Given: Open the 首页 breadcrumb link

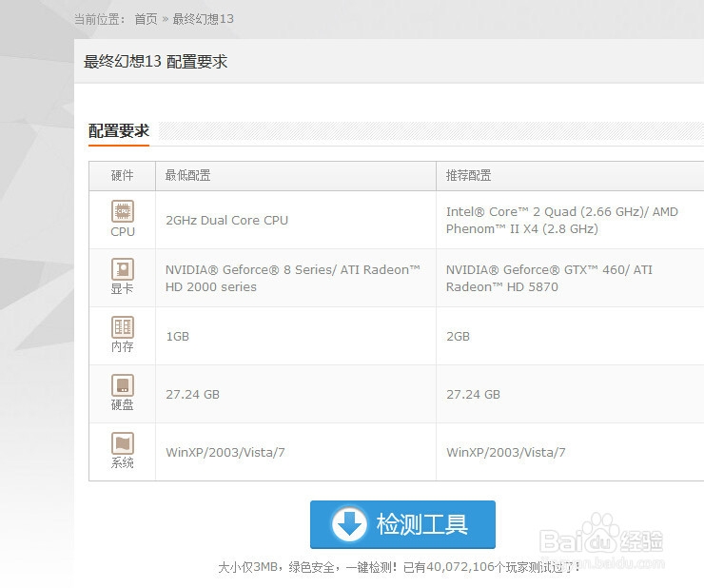Looking at the screenshot, I should coord(146,19).
